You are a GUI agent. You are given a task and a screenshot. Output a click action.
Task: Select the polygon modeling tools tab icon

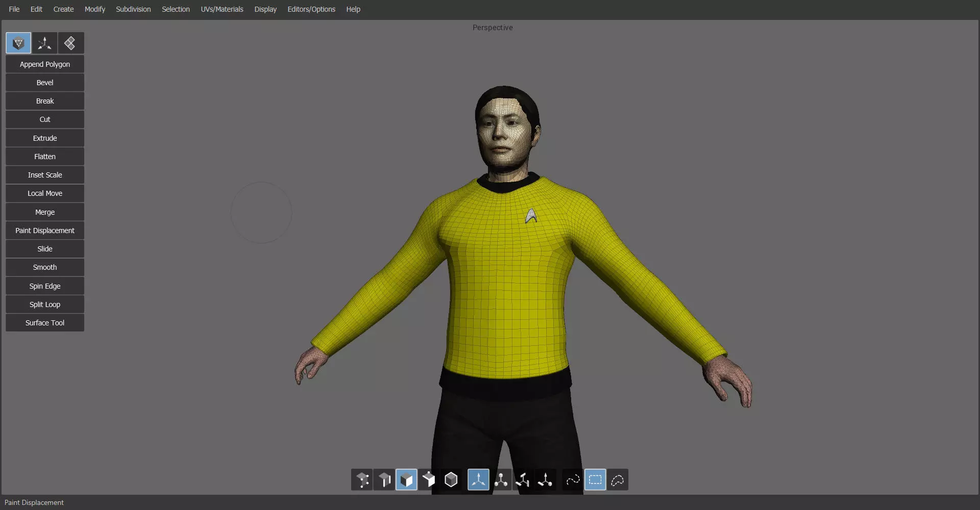18,43
